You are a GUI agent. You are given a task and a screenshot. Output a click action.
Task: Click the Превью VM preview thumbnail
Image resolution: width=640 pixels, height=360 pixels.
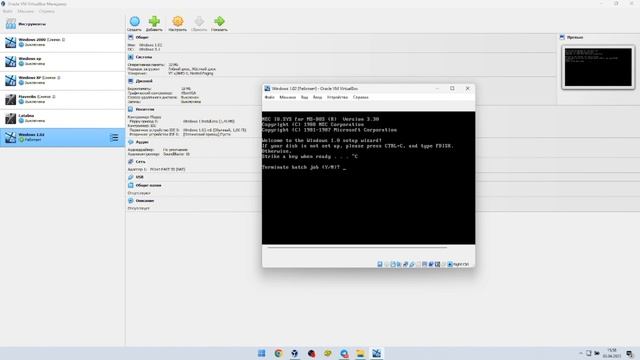(598, 67)
